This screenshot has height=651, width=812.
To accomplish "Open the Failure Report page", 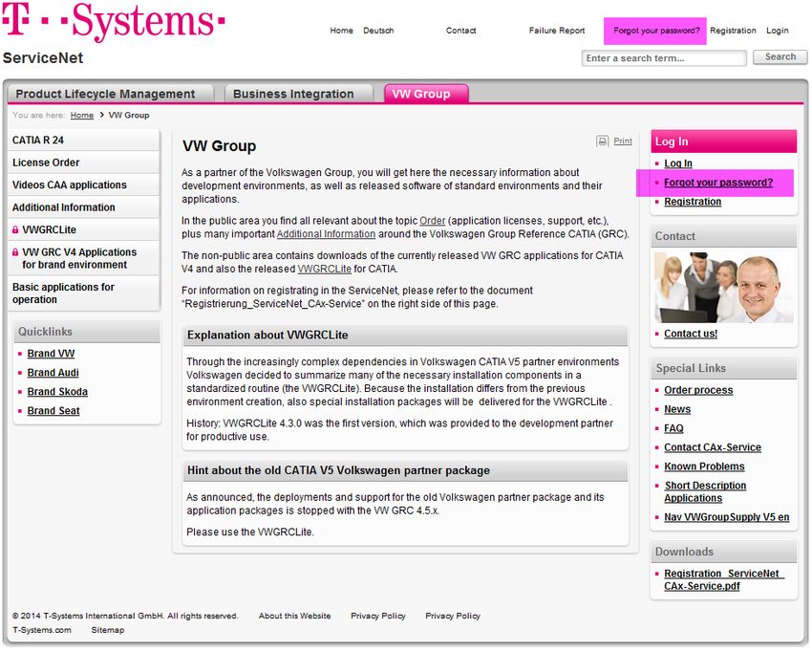I will pos(557,31).
